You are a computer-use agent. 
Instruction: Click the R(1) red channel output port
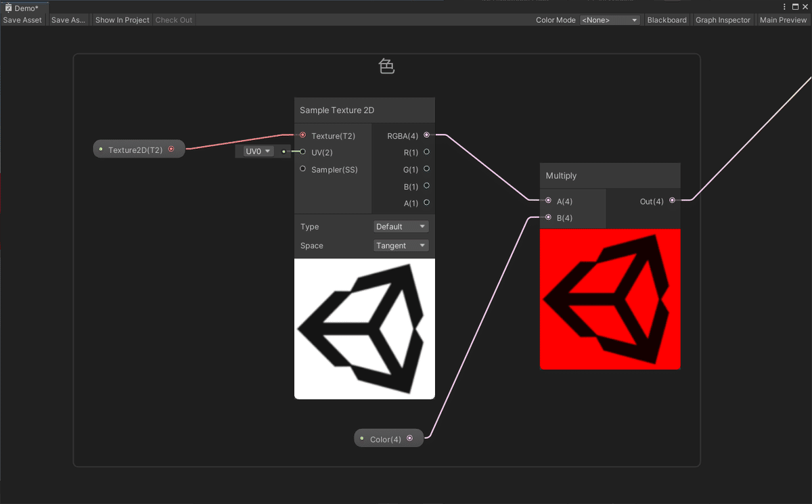[426, 152]
